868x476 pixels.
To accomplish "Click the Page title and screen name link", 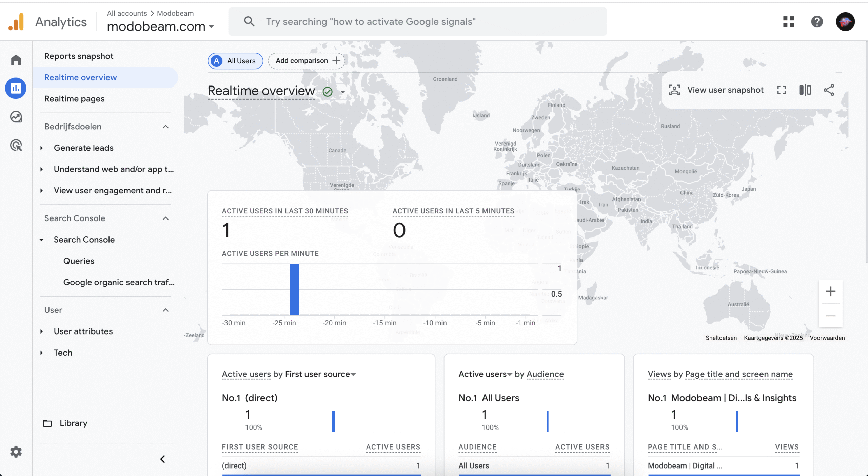I will click(739, 374).
